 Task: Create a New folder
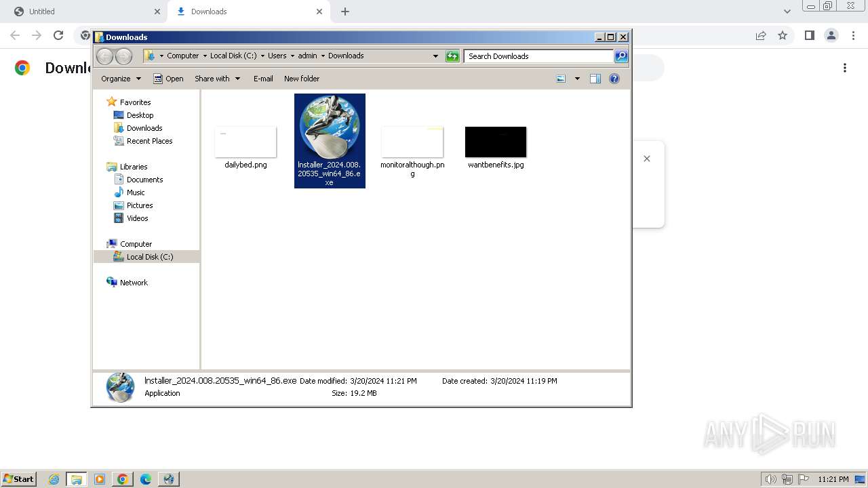point(302,79)
